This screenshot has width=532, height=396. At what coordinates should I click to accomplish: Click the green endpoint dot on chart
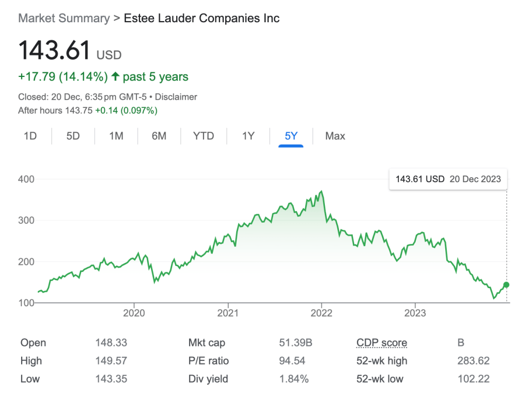[506, 285]
